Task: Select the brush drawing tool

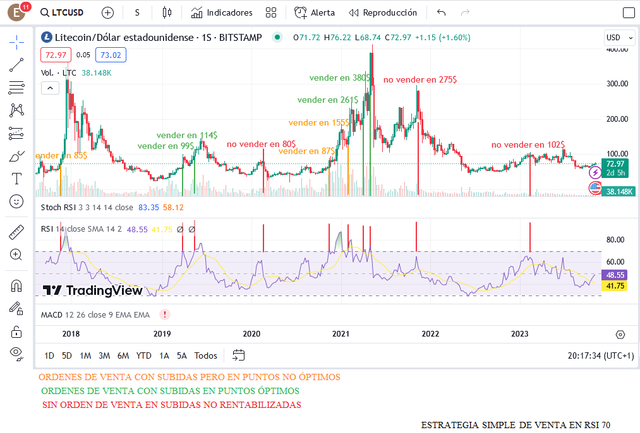Action: 16,156
